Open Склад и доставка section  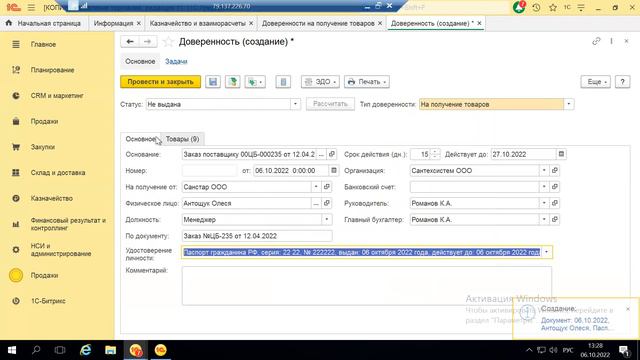tap(58, 173)
